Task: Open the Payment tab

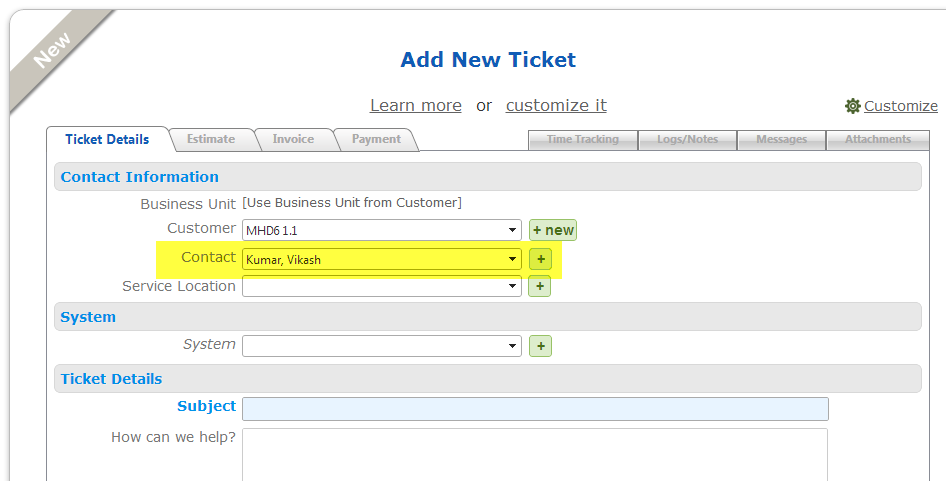Action: (376, 139)
